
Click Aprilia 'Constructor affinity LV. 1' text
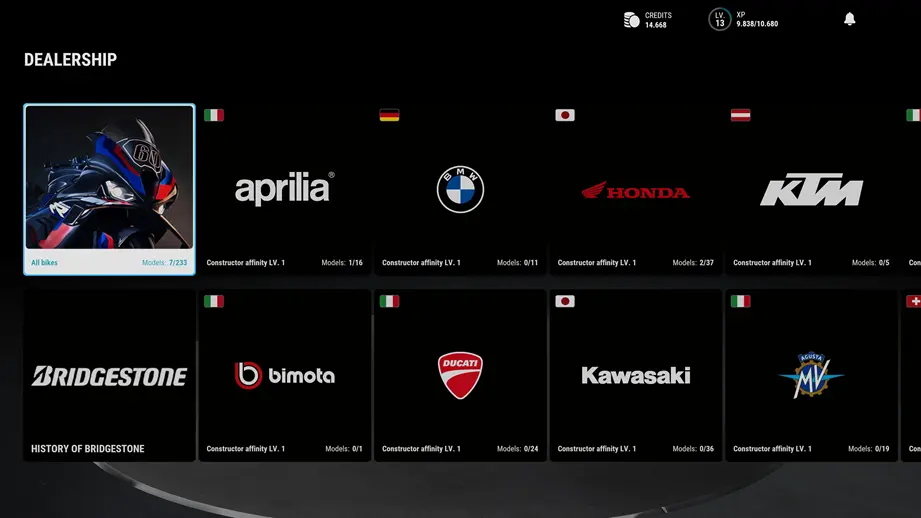click(x=246, y=263)
